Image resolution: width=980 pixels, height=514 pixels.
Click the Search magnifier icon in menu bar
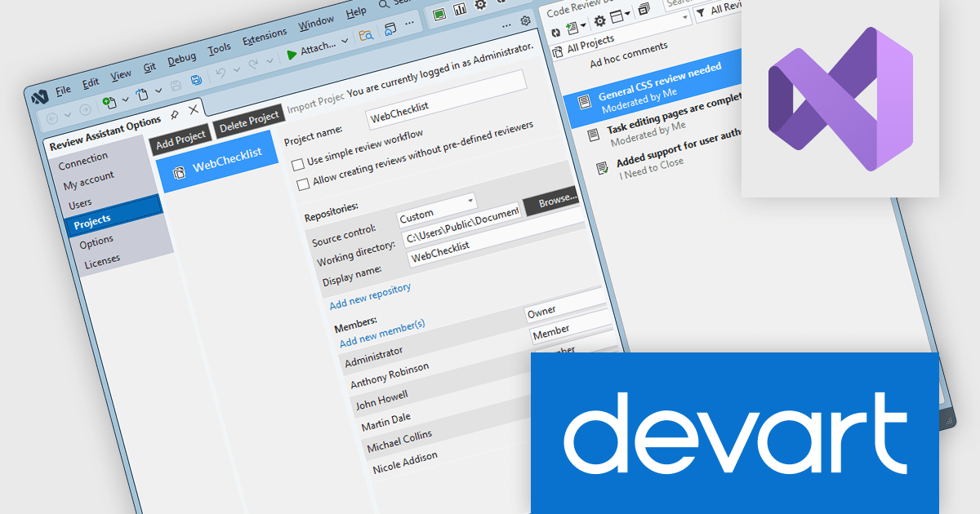(x=384, y=4)
